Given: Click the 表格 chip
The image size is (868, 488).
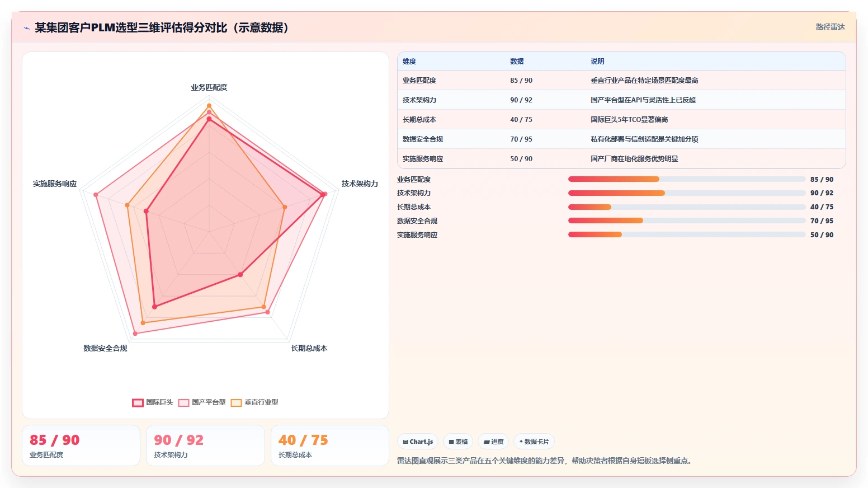Looking at the screenshot, I should [x=458, y=442].
